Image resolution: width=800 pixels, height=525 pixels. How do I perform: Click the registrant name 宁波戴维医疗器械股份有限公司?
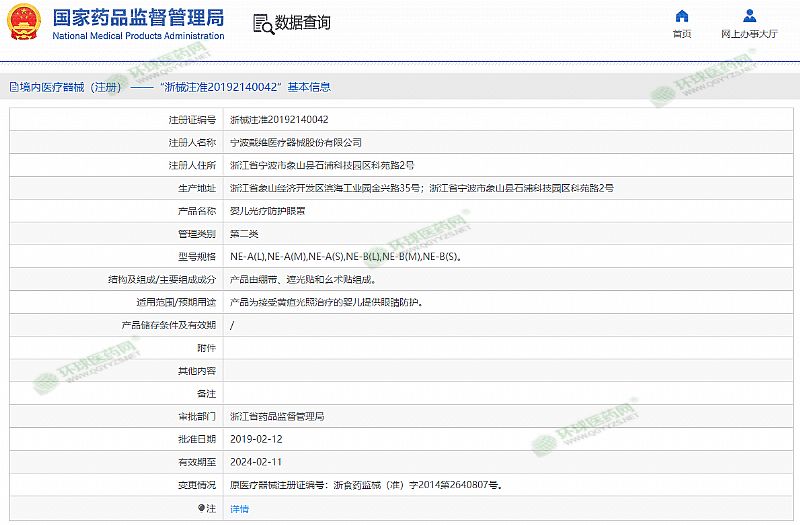coord(296,142)
